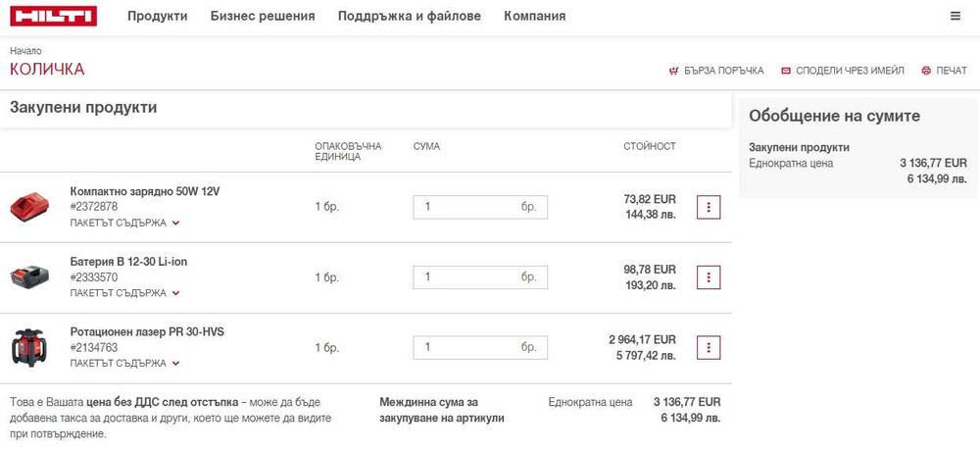980x450 pixels.
Task: Click the quantity field for the 50W charger
Action: click(465, 207)
